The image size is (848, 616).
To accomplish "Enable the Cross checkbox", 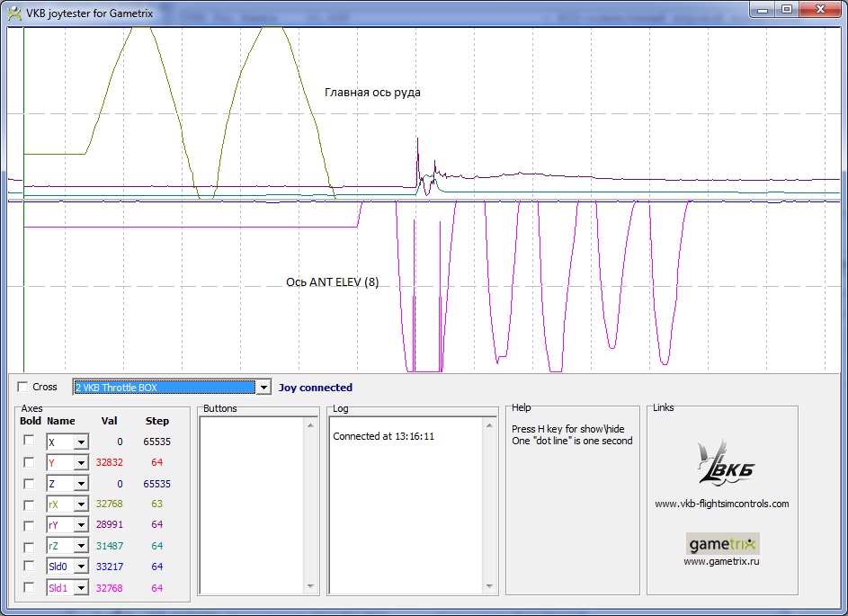I will pos(22,387).
